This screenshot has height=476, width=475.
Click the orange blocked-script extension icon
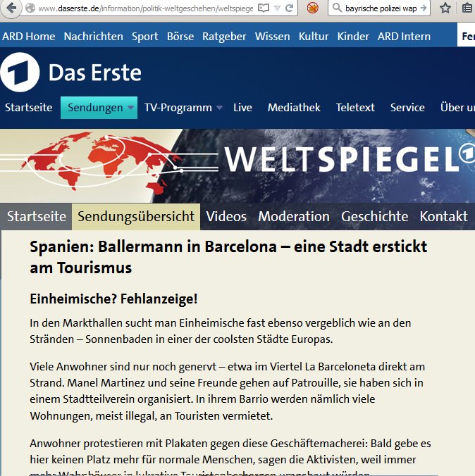point(312,8)
